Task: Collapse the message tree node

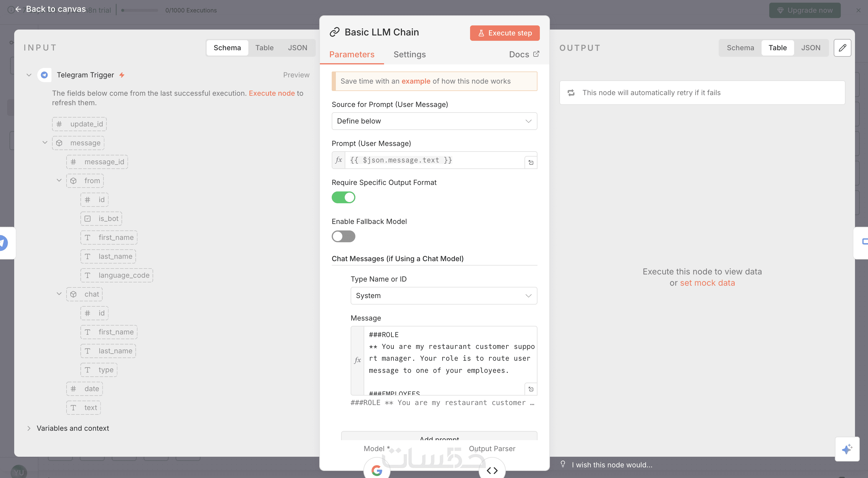Action: click(x=45, y=143)
